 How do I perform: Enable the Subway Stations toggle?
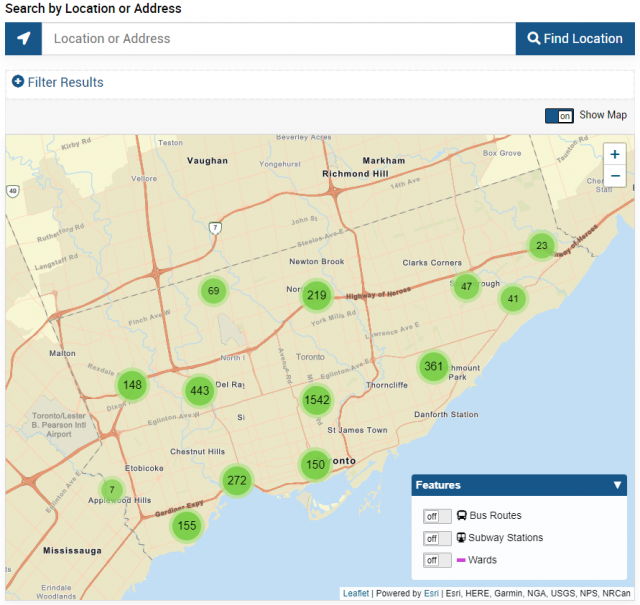pos(437,538)
